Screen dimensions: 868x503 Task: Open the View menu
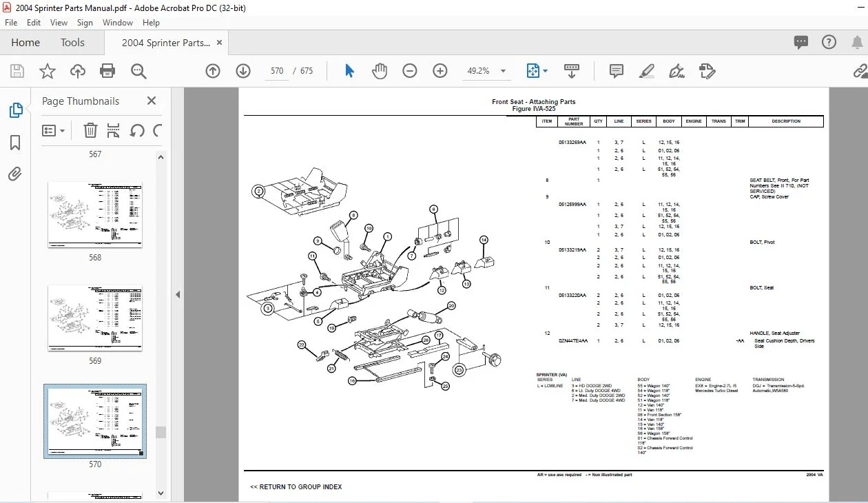point(59,23)
